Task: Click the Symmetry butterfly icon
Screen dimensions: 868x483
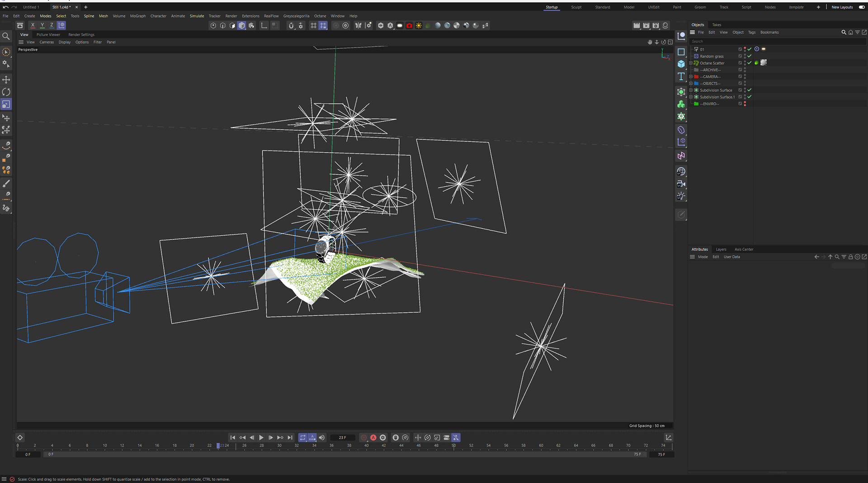Action: (x=358, y=26)
